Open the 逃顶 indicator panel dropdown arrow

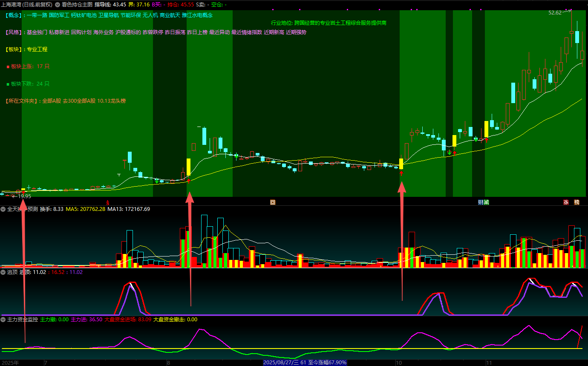(3, 272)
